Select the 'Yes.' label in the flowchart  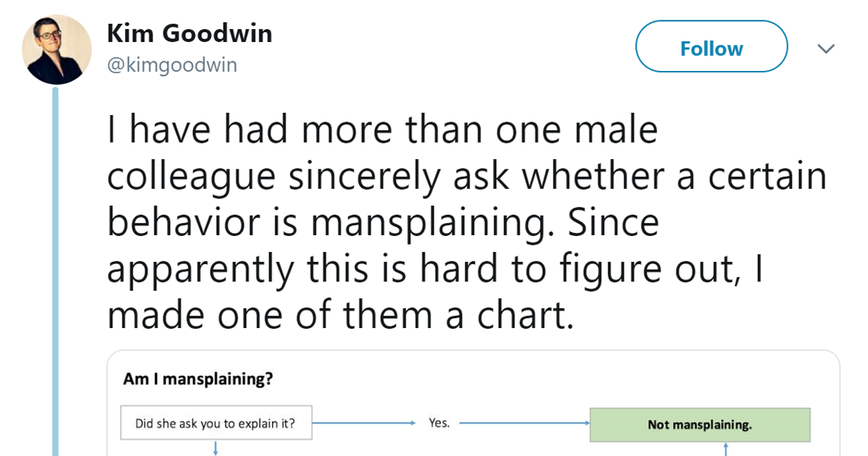coord(440,423)
